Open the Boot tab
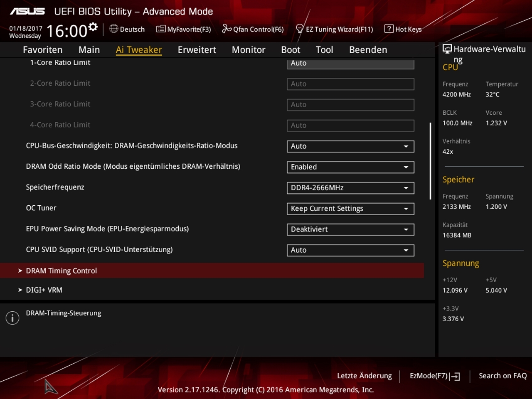Image resolution: width=532 pixels, height=399 pixels. pos(291,50)
